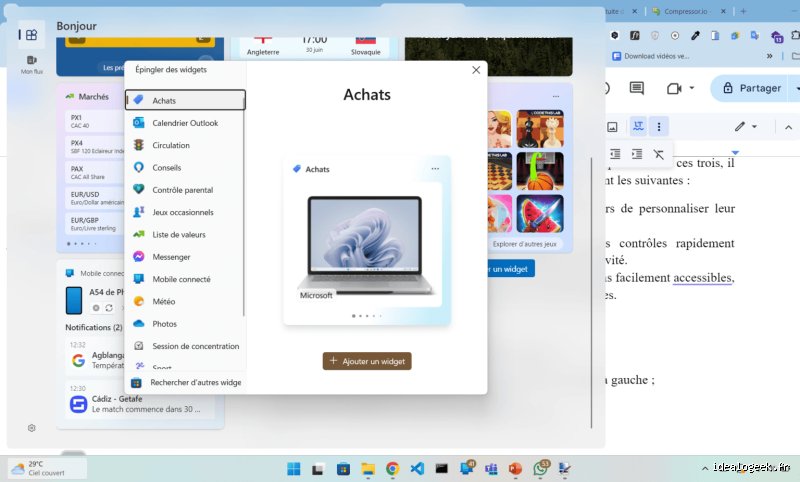Open the taskbar weather widget button
The height and width of the screenshot is (482, 800).
click(x=47, y=468)
